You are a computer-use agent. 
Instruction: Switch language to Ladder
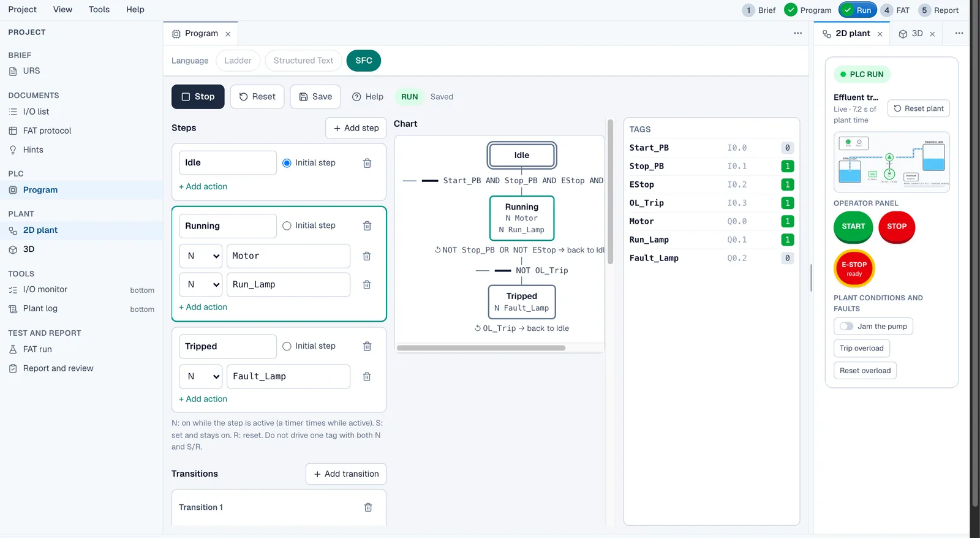tap(238, 61)
